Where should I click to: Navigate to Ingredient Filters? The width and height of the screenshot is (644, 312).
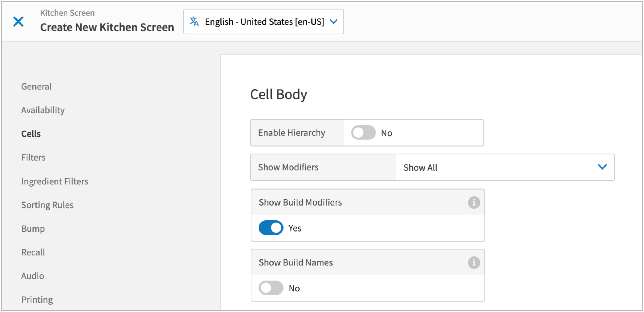(x=55, y=181)
